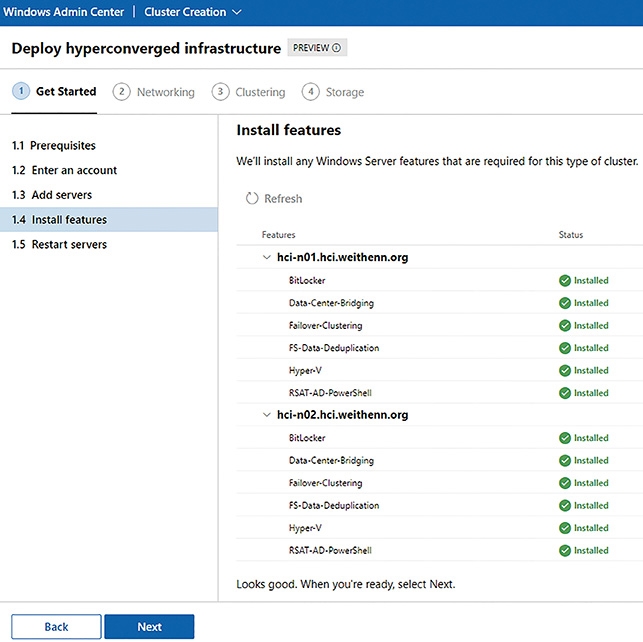This screenshot has width=643, height=642.
Task: Click green check icon for hci-n01 Failover-Clustering
Action: 565,326
